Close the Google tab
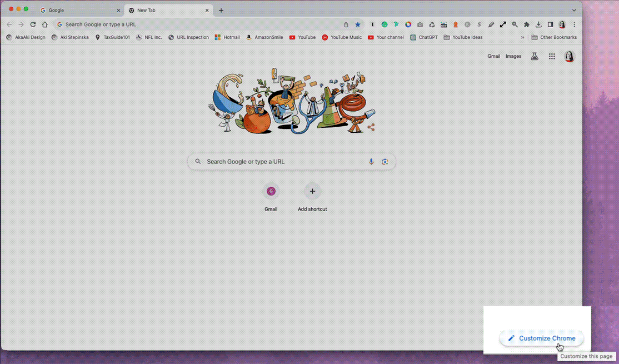Viewport: 619px width, 364px height. point(118,10)
